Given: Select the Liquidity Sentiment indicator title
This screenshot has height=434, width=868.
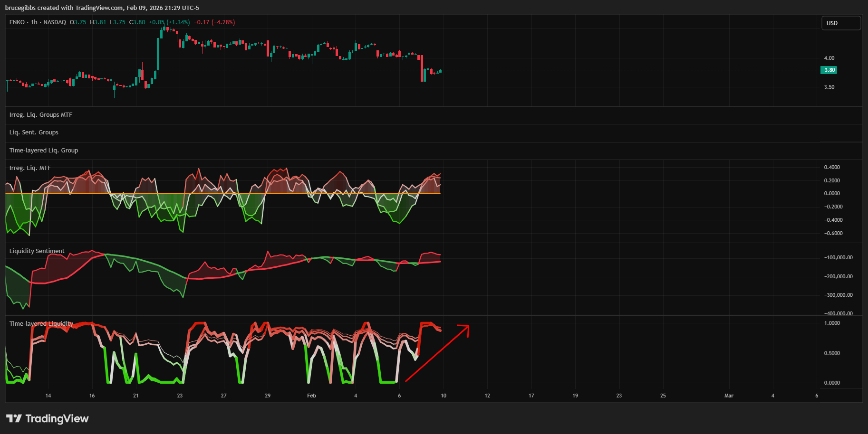Looking at the screenshot, I should (37, 251).
